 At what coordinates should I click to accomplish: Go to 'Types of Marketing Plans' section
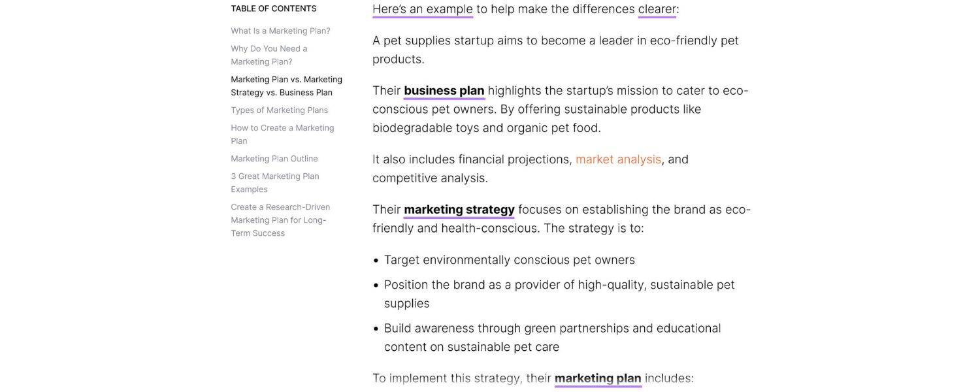pyautogui.click(x=279, y=110)
